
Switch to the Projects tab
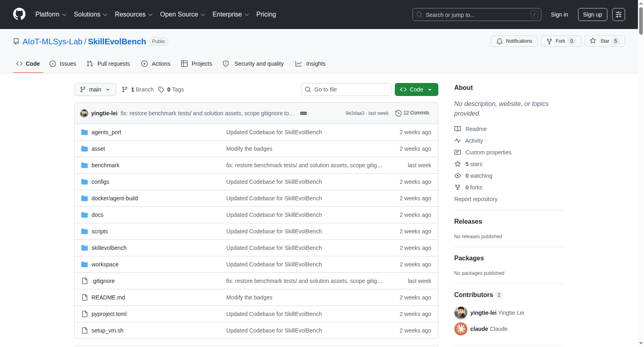196,64
